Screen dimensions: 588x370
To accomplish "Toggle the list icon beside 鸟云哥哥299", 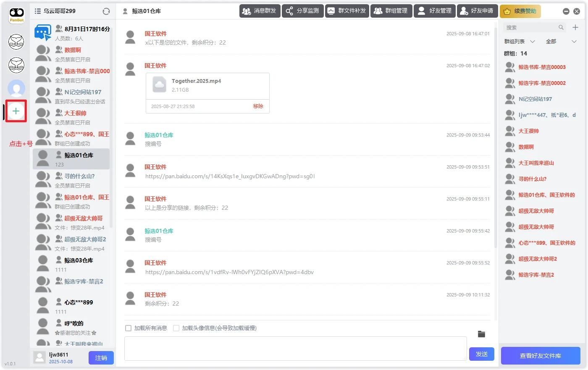I will [38, 11].
